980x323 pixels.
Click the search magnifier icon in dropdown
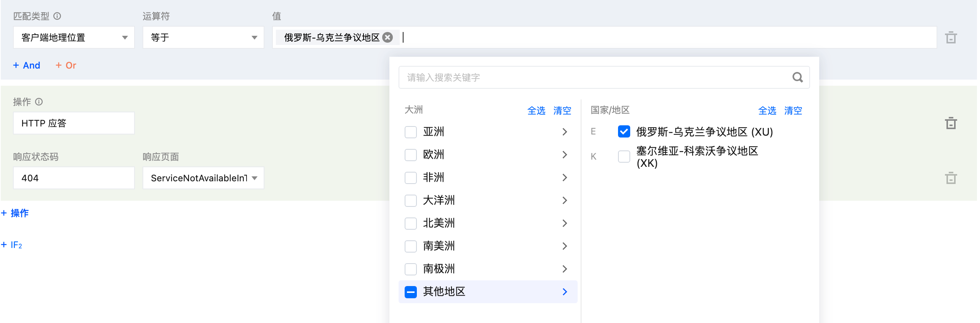797,77
